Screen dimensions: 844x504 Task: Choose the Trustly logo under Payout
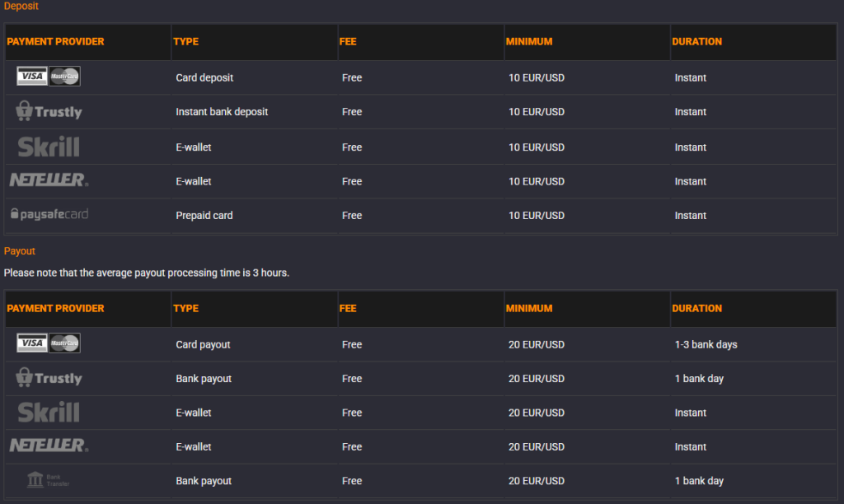[x=49, y=378]
